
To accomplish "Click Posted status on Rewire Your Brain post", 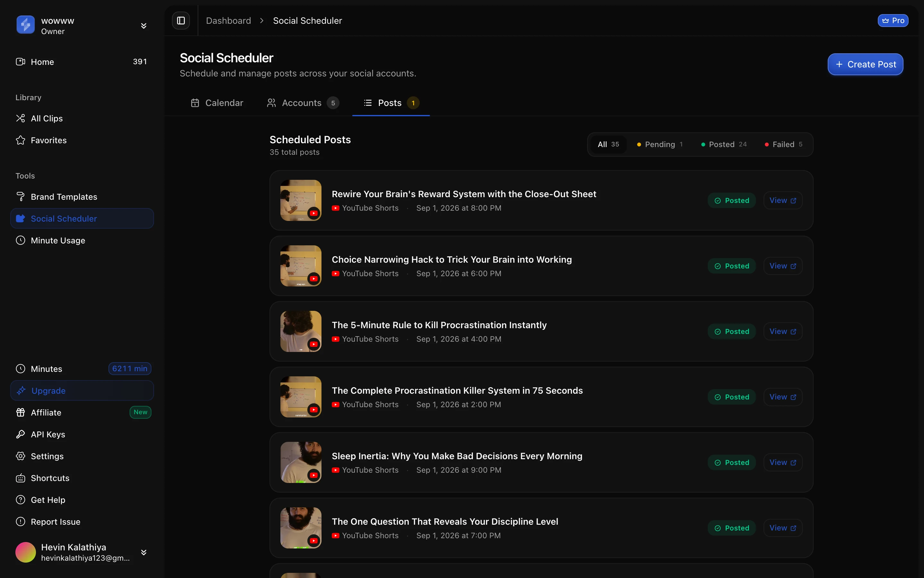I will [x=732, y=200].
